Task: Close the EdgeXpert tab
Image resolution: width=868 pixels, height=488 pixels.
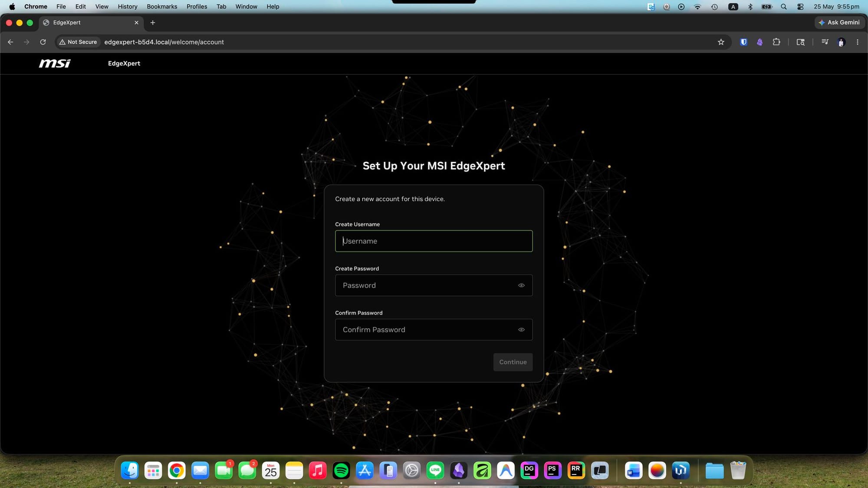Action: 136,23
